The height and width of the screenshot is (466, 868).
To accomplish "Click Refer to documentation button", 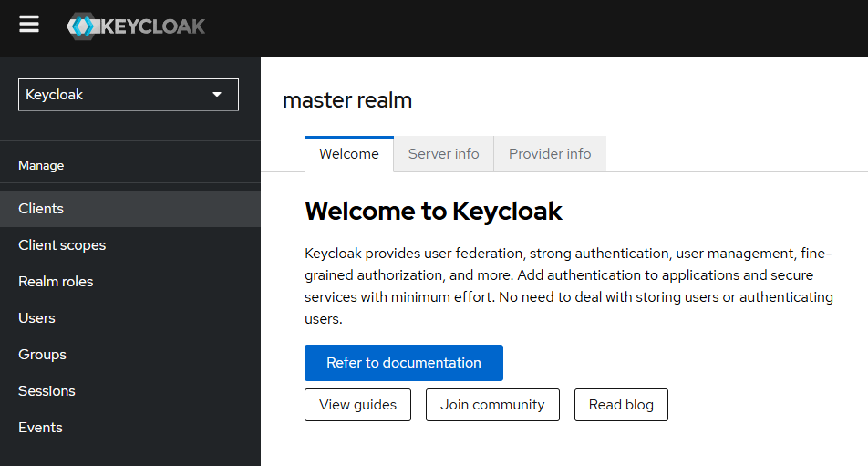I will [x=404, y=363].
